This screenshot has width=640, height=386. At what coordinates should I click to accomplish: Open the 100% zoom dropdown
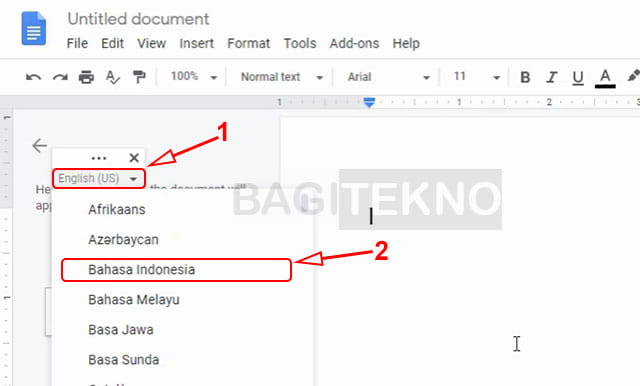tap(193, 76)
